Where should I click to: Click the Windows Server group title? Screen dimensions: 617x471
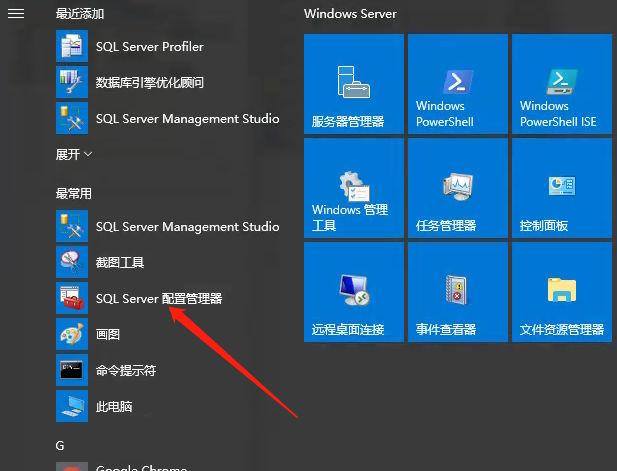pyautogui.click(x=350, y=14)
